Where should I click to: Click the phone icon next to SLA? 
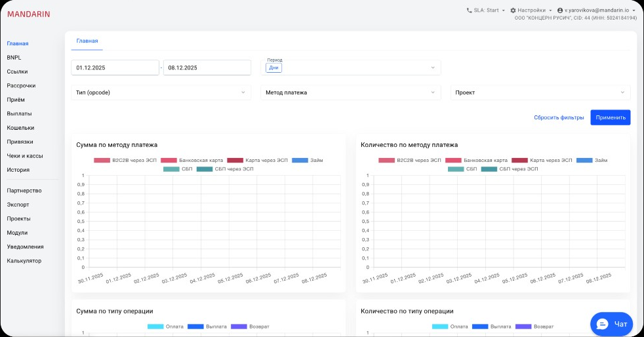point(469,10)
